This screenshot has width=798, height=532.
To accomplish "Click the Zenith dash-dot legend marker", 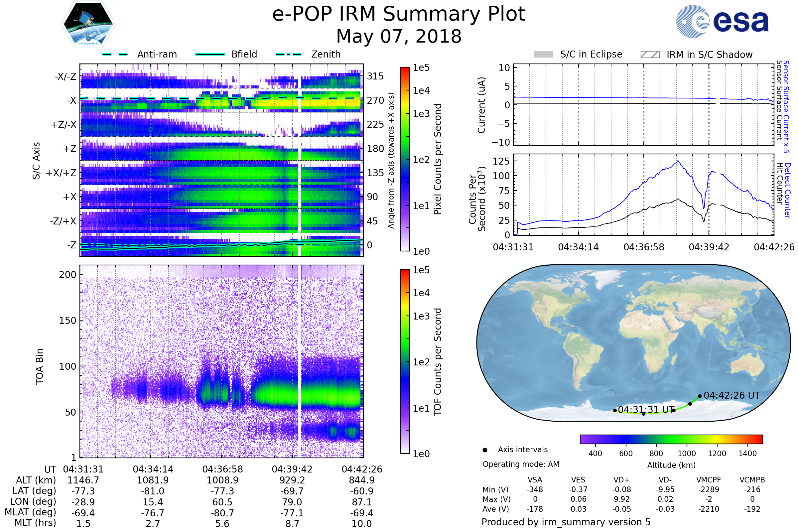I will pos(288,54).
